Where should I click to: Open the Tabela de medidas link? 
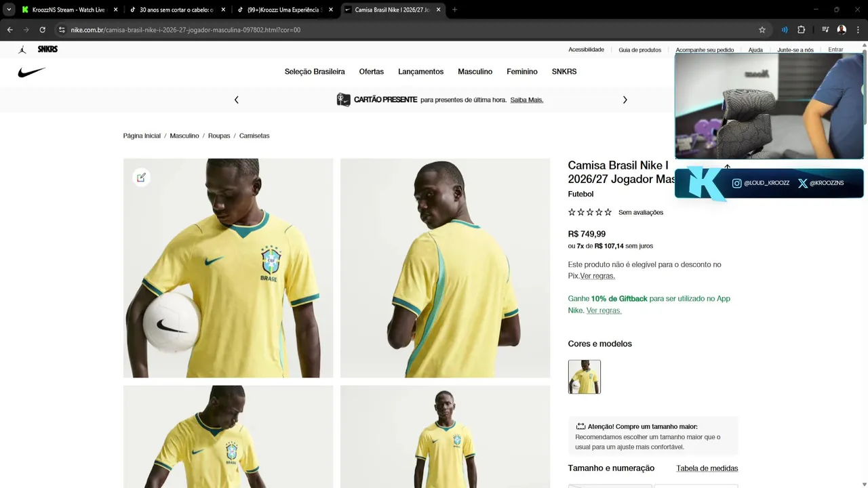707,468
